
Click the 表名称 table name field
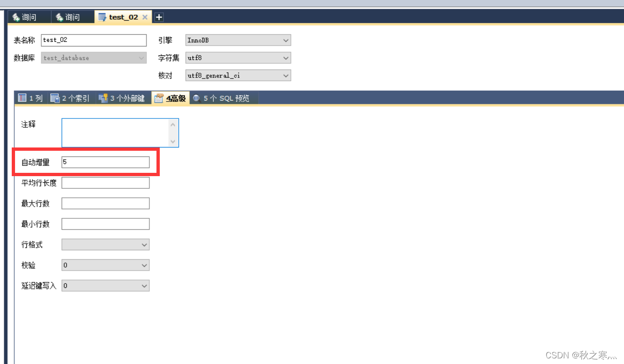pyautogui.click(x=94, y=40)
